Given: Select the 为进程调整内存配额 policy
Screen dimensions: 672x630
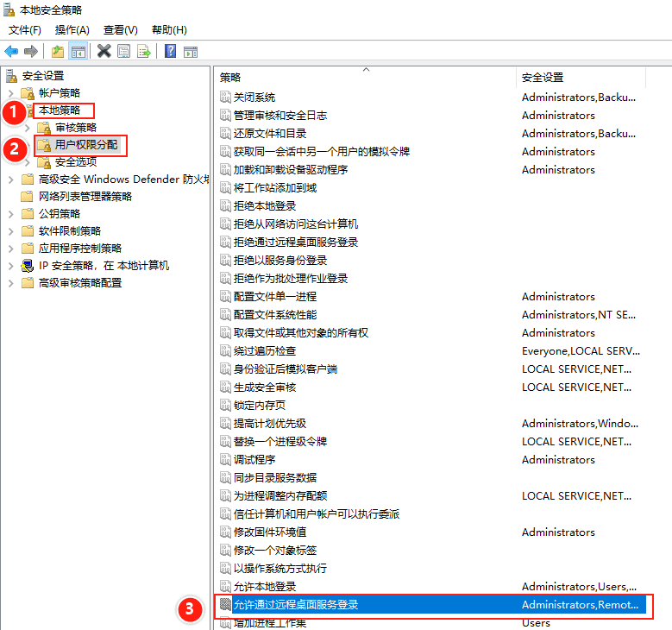Looking at the screenshot, I should 279,495.
